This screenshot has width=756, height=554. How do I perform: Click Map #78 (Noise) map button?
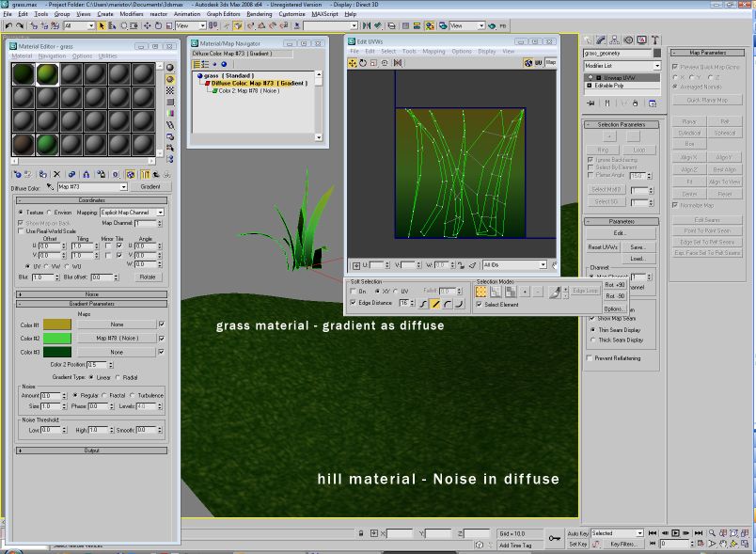tap(117, 338)
